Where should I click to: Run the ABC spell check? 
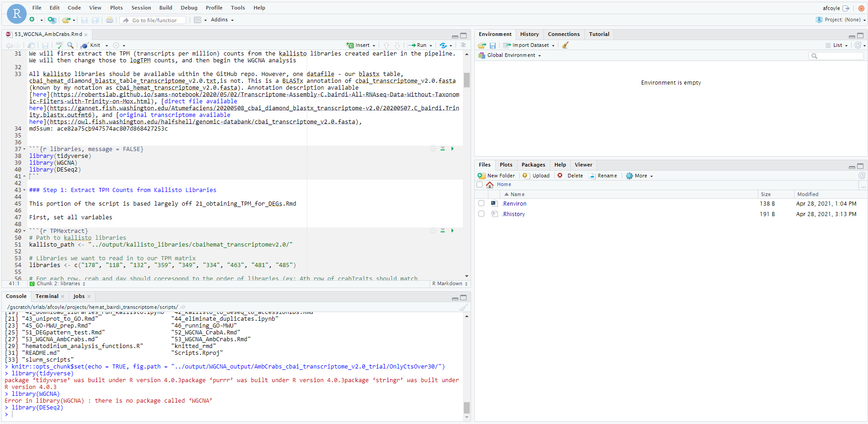pyautogui.click(x=59, y=45)
